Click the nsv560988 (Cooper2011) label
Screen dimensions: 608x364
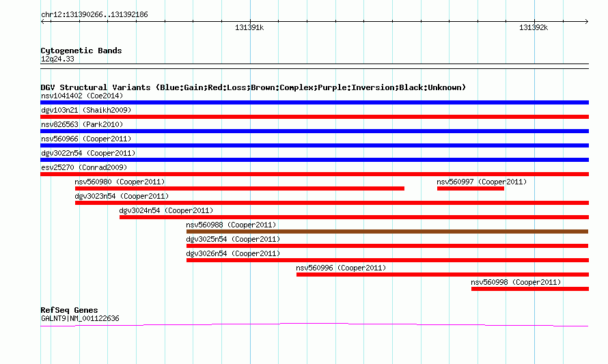pyautogui.click(x=231, y=225)
